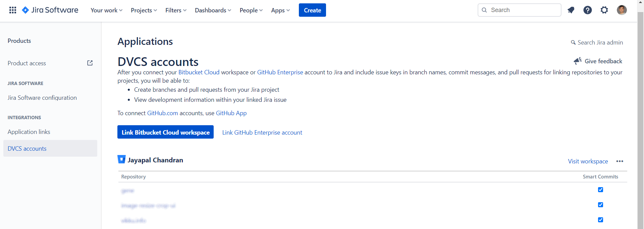Click Link GitHub Enterprise account link

pyautogui.click(x=262, y=133)
